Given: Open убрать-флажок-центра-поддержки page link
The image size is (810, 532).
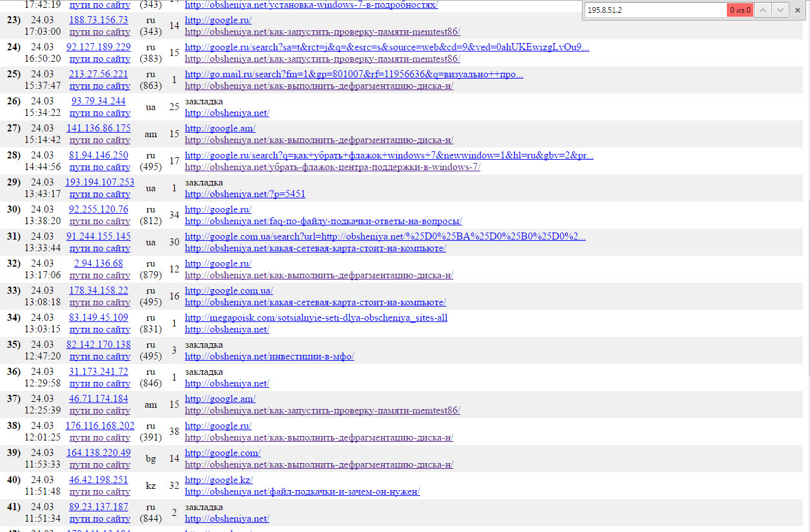Looking at the screenshot, I should (333, 167).
